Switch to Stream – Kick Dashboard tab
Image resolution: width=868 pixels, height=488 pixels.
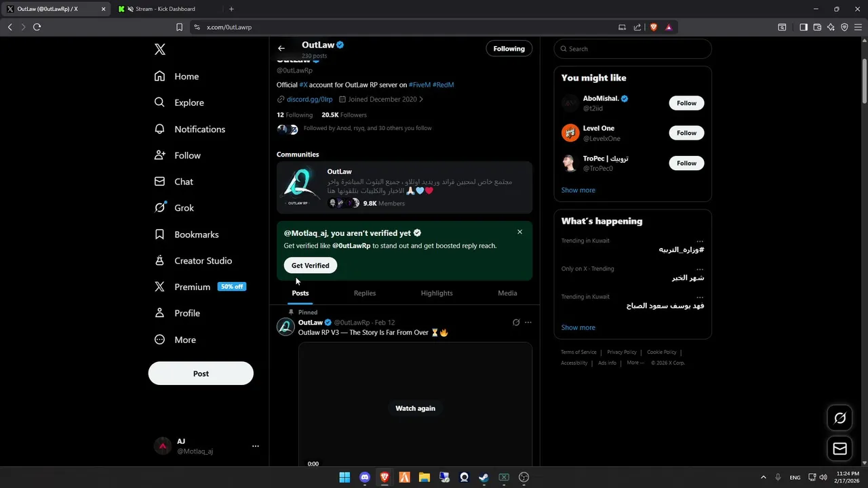(x=165, y=9)
